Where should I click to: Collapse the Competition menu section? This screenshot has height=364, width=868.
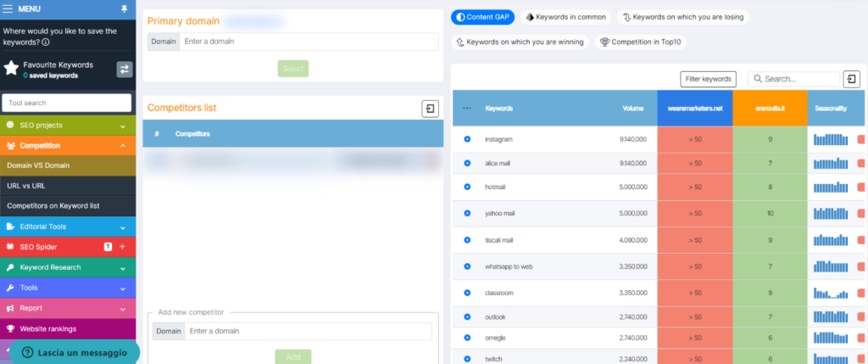68,146
